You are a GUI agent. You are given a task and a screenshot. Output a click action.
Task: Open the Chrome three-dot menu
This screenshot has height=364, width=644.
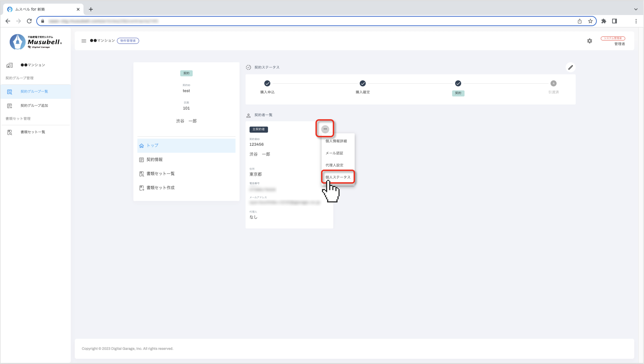tap(636, 21)
